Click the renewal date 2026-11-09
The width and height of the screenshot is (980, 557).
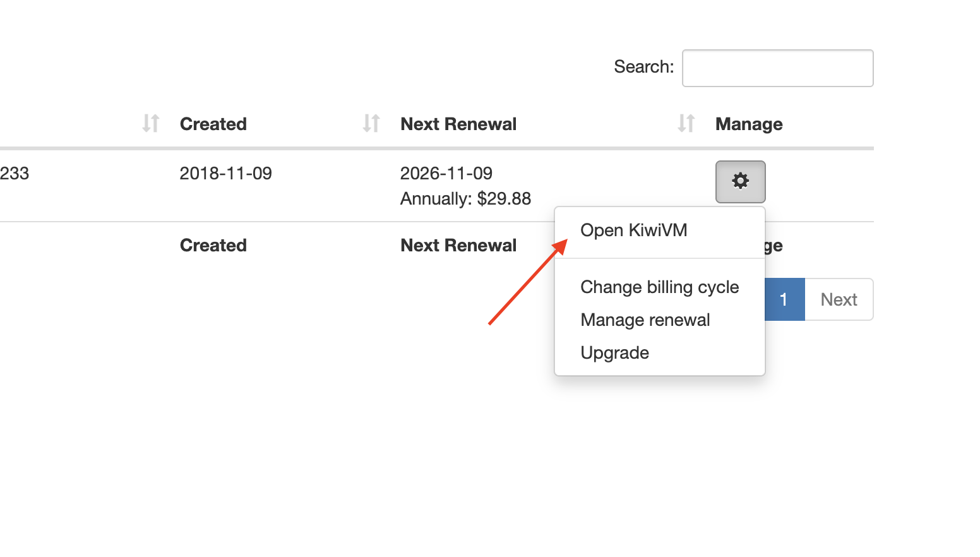pos(446,174)
